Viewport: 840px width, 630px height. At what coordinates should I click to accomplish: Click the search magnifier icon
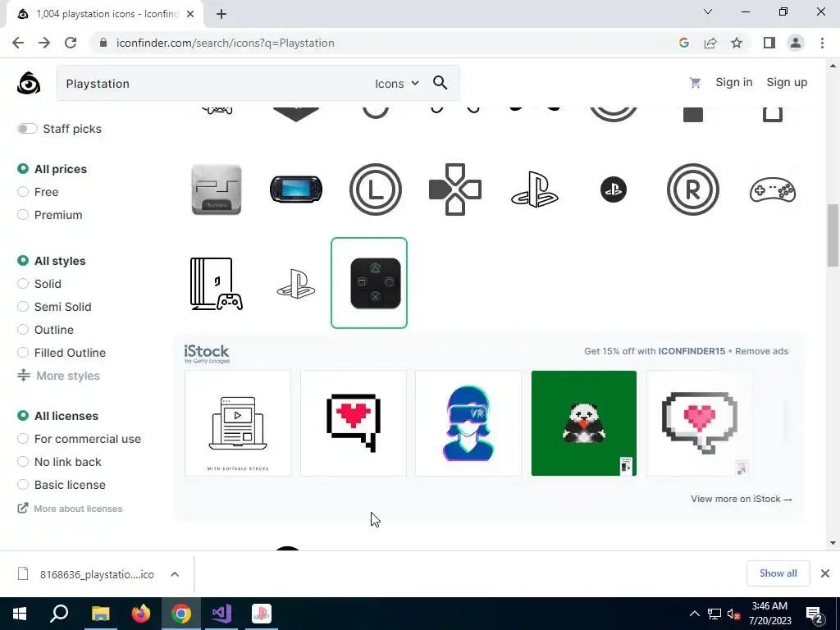(x=440, y=83)
